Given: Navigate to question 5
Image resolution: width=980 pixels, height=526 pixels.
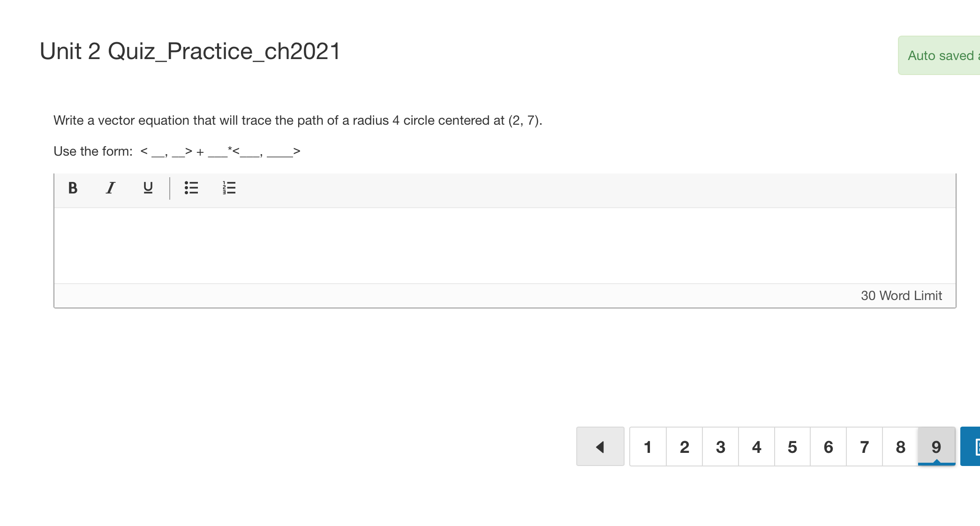Looking at the screenshot, I should (792, 447).
